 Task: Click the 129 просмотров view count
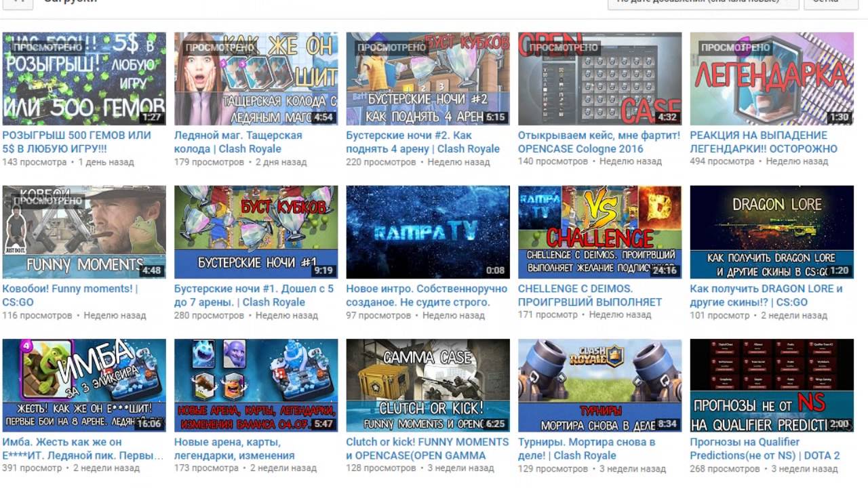553,468
